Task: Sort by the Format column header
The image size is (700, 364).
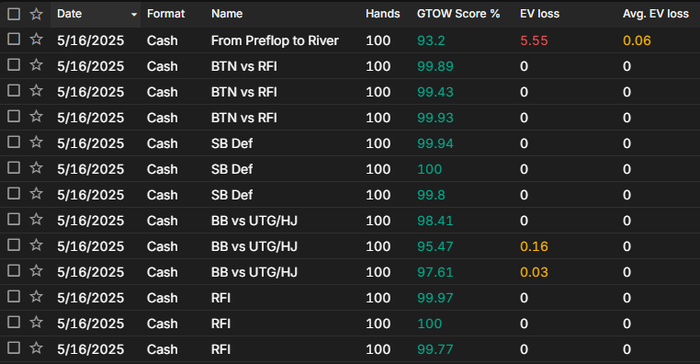Action: tap(166, 14)
